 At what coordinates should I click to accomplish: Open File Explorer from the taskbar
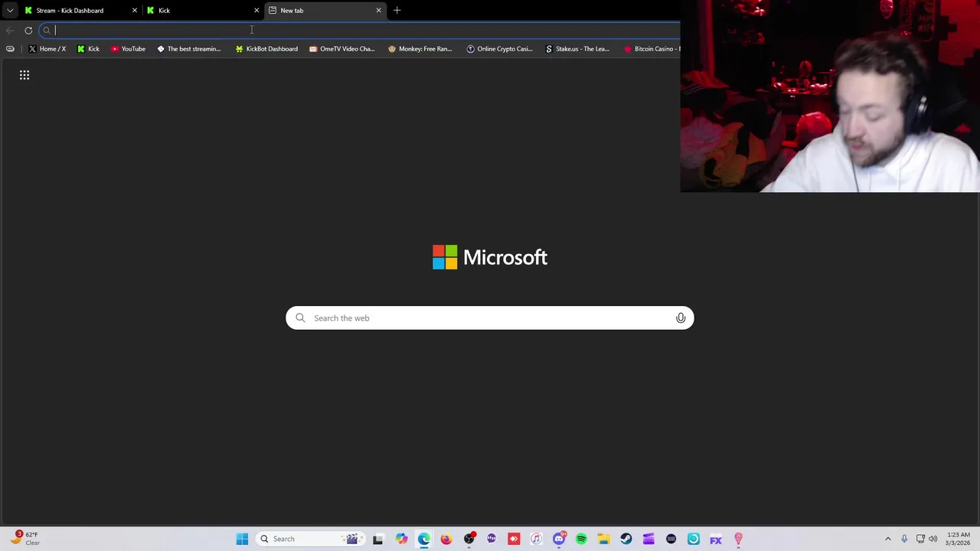(603, 539)
